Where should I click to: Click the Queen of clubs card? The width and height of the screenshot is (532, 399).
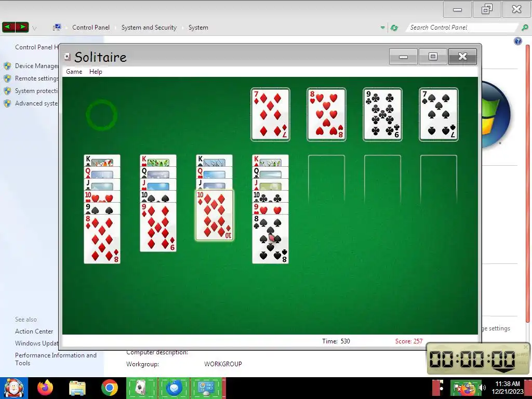point(270,172)
